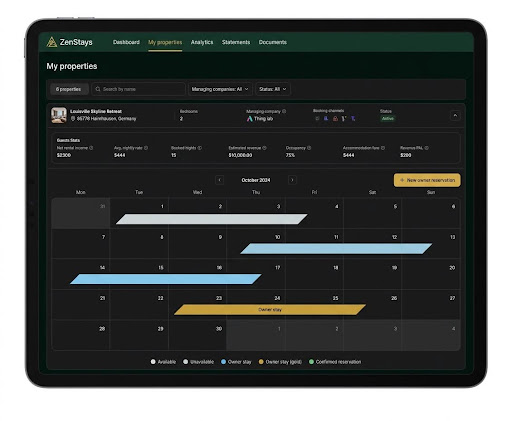
Task: Click the ZenStays logo icon
Action: point(52,42)
